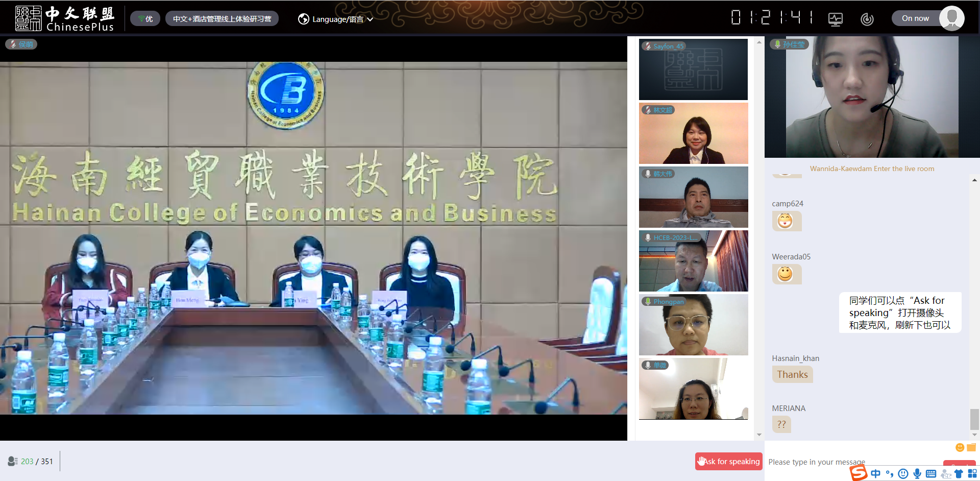Expand the Language/语言 dropdown
This screenshot has height=481, width=980.
tap(335, 19)
